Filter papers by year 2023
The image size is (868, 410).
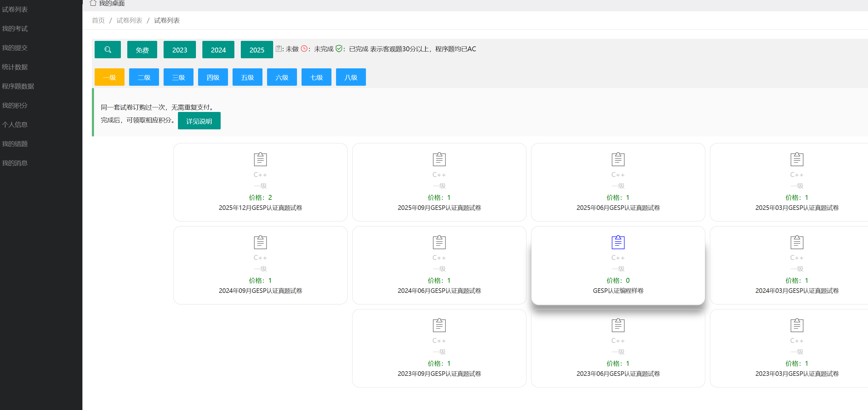tap(179, 49)
